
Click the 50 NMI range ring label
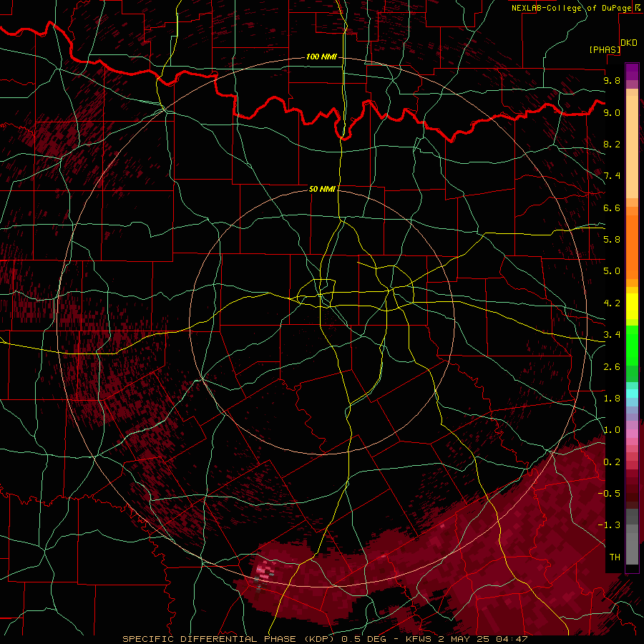(322, 189)
